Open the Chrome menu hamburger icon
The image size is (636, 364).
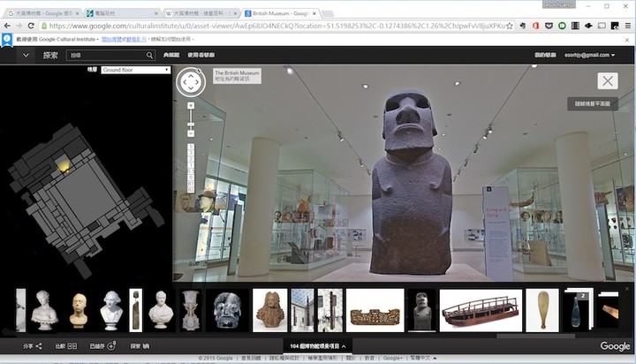pos(626,27)
